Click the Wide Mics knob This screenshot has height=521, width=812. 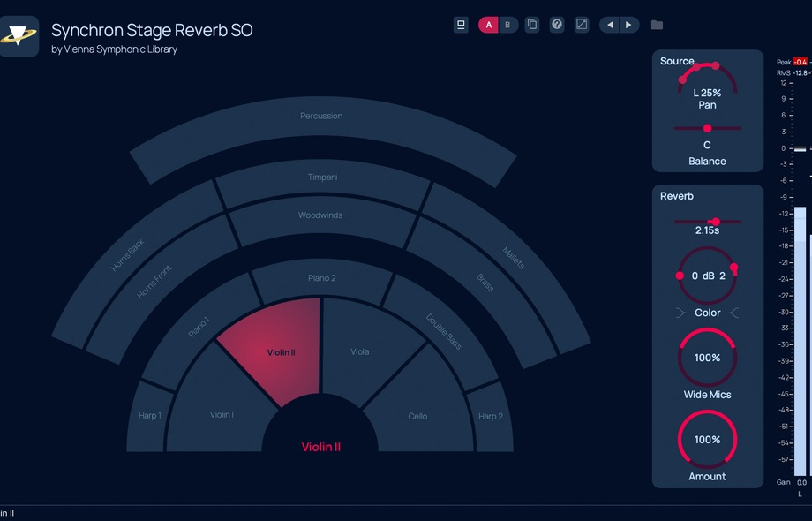click(x=707, y=358)
